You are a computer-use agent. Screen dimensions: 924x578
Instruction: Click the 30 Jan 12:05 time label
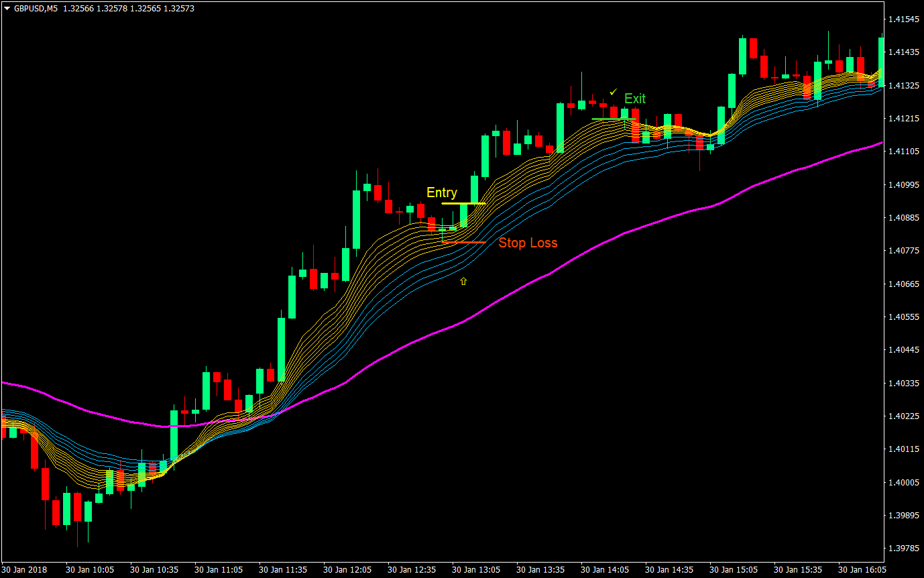pos(347,570)
